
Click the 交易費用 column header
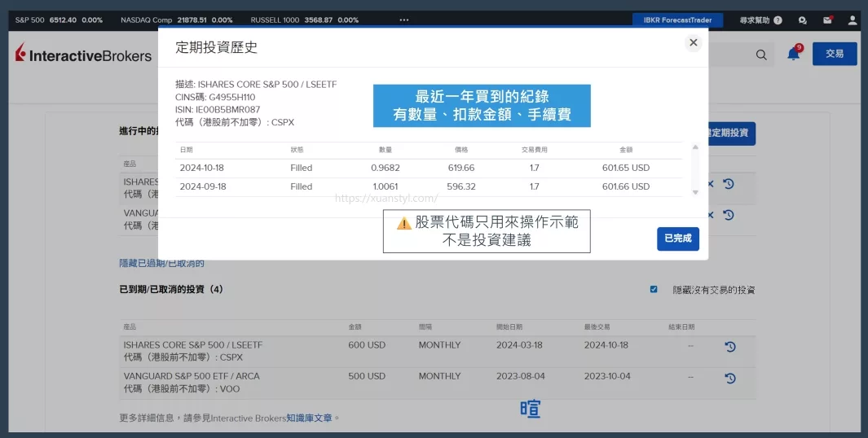click(534, 150)
